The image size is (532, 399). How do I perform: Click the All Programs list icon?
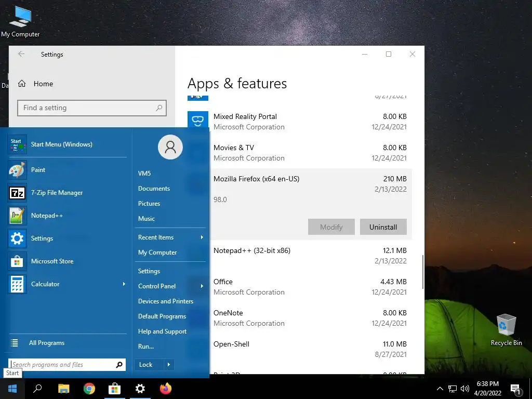14,343
